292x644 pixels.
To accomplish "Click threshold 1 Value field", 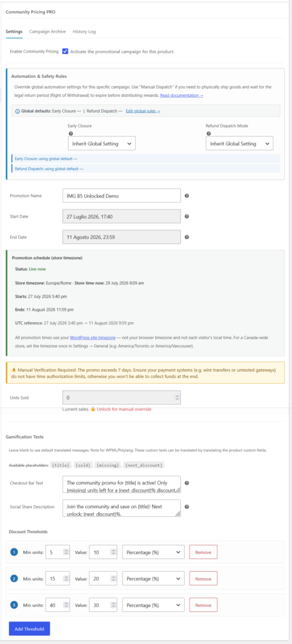I will pyautogui.click(x=103, y=552).
